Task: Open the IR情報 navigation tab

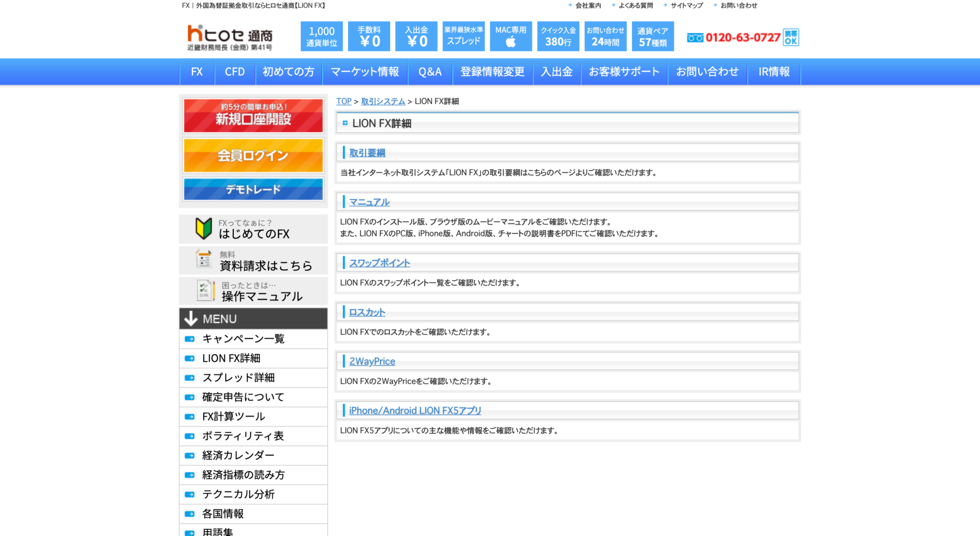Action: tap(774, 72)
